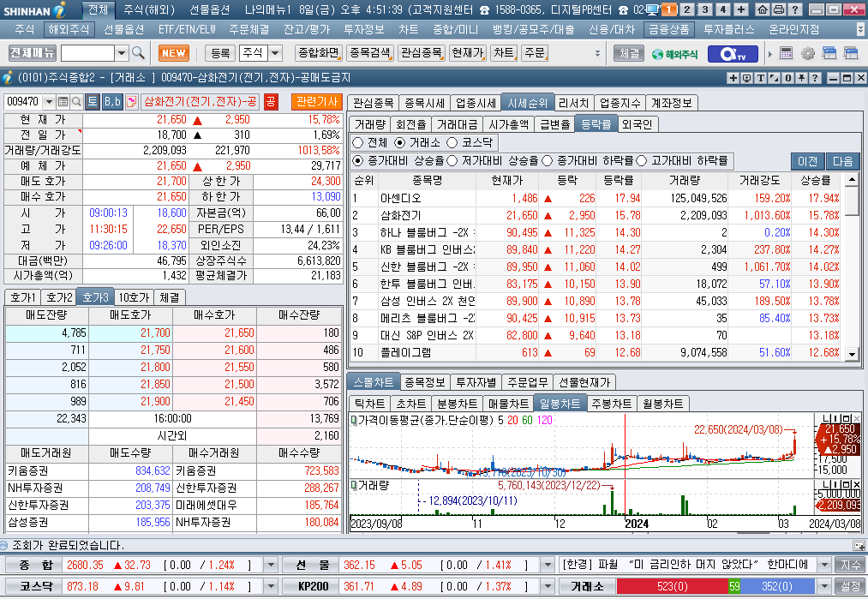Select the 코스닥 market radio button
Image resolution: width=868 pixels, height=599 pixels.
coord(452,143)
